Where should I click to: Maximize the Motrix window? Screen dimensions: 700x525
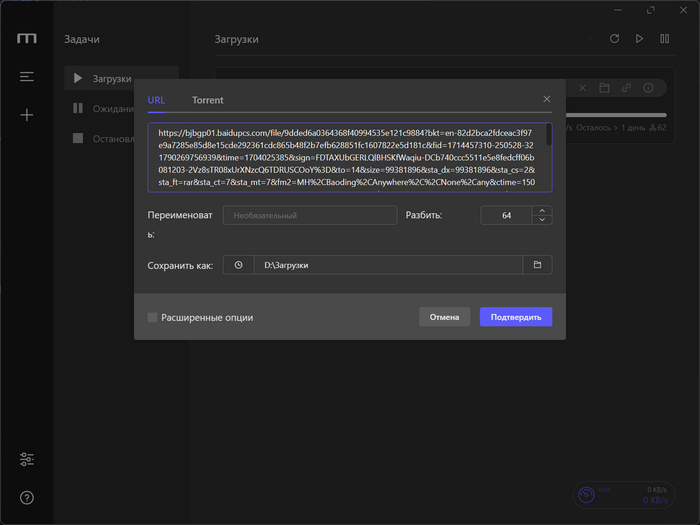point(651,10)
